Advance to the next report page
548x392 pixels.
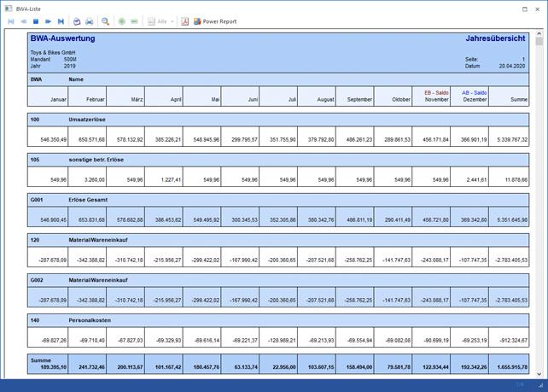49,21
